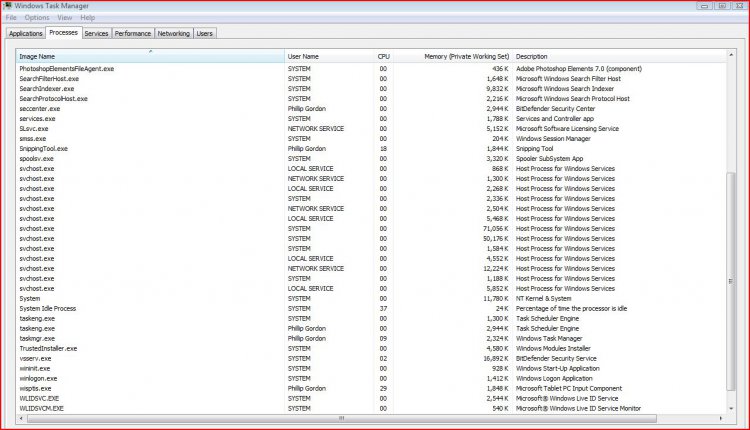Close the Task Manager window
The image size is (750, 430).
coord(739,6)
